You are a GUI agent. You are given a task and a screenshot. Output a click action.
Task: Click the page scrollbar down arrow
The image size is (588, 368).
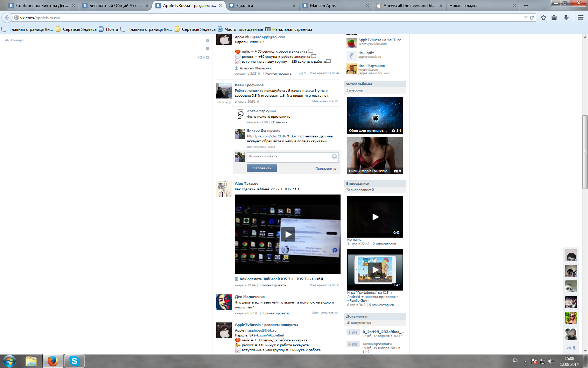click(585, 351)
